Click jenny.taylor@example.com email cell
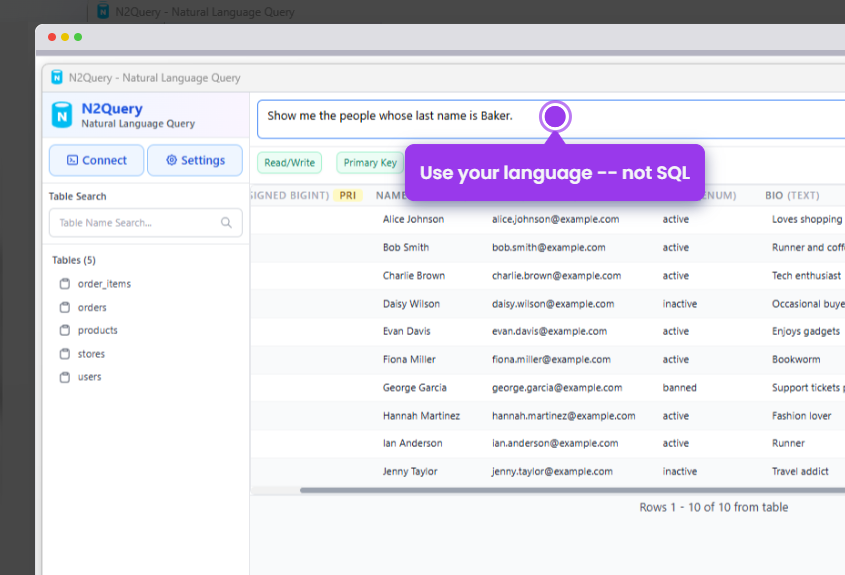Viewport: 845px width, 575px height. coord(552,471)
